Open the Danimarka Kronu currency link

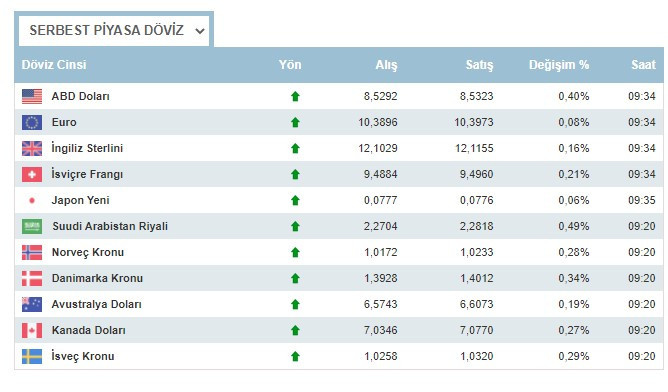[x=97, y=278]
